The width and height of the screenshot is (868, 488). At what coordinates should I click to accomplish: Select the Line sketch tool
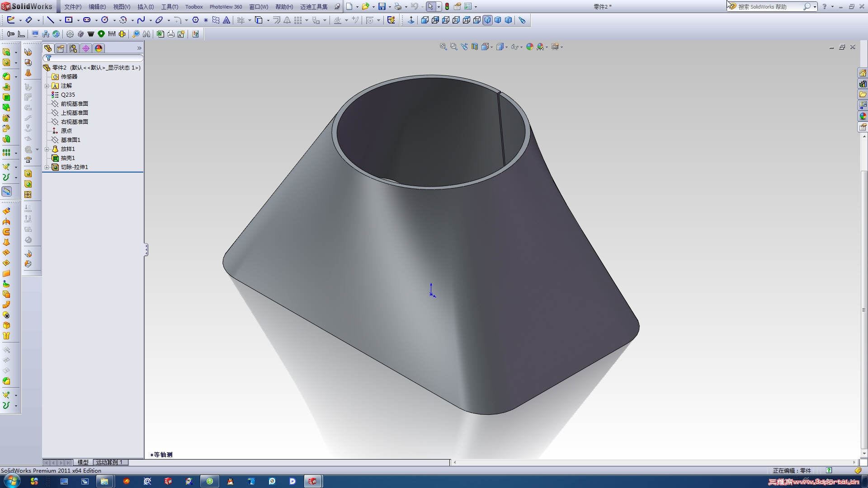51,20
